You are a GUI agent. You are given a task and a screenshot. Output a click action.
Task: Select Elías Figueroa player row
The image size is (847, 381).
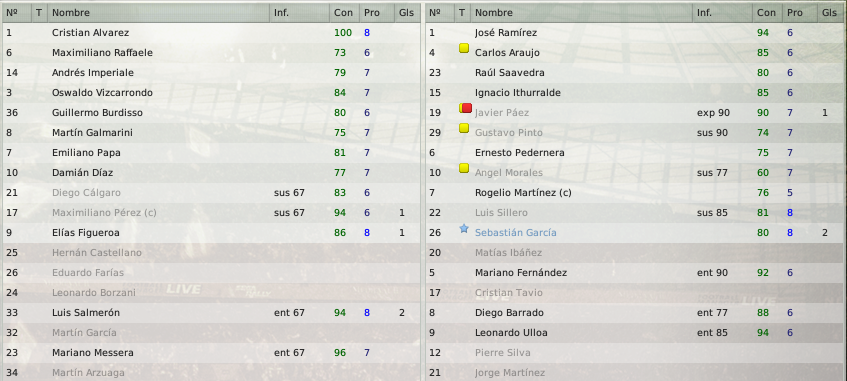(211, 233)
